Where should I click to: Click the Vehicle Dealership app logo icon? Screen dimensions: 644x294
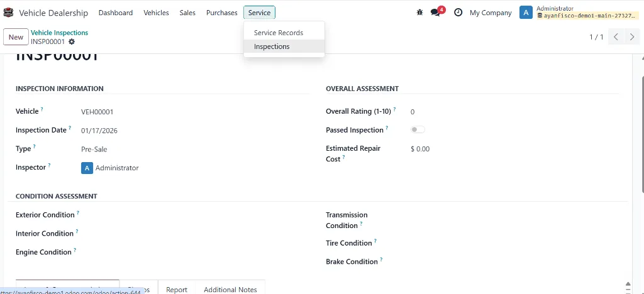tap(8, 13)
